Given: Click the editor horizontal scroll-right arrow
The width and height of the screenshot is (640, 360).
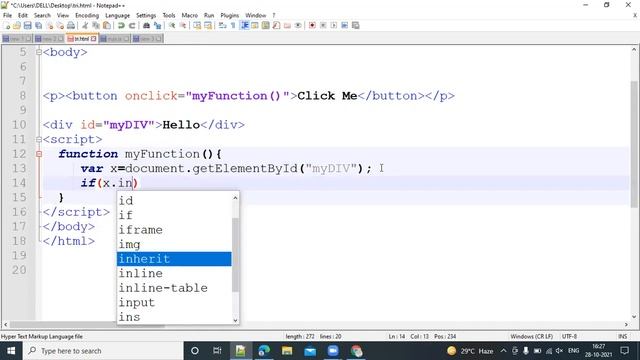Looking at the screenshot, I should tap(626, 325).
